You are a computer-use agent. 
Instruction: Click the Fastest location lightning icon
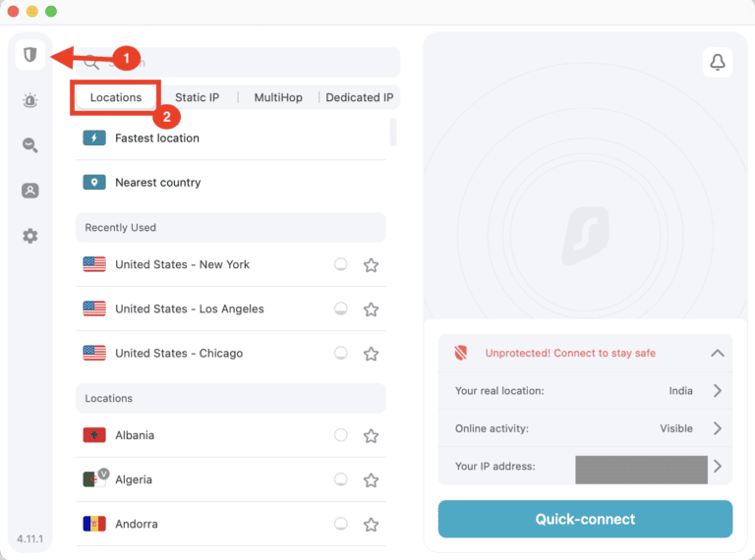point(94,139)
